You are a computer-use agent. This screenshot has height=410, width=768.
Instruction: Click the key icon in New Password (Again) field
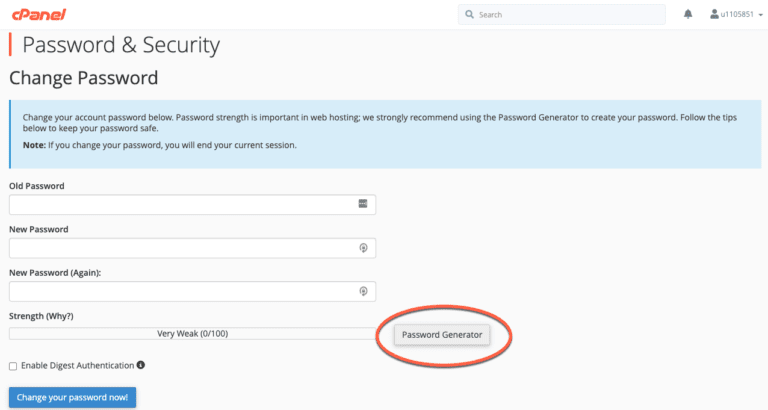coord(363,291)
